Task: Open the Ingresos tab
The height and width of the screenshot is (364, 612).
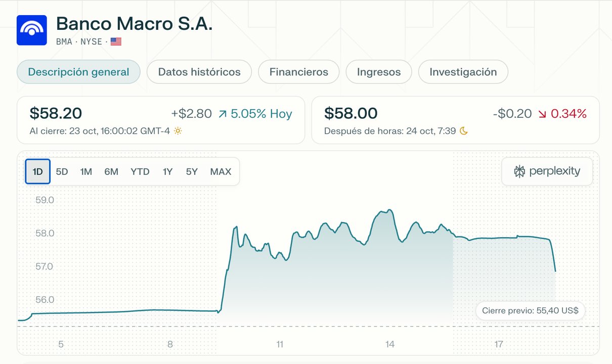Action: (x=379, y=72)
